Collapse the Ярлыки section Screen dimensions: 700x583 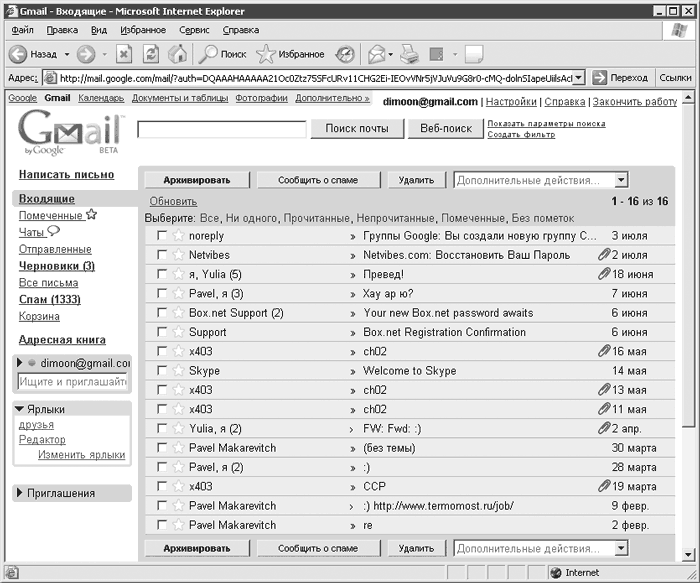(20, 409)
